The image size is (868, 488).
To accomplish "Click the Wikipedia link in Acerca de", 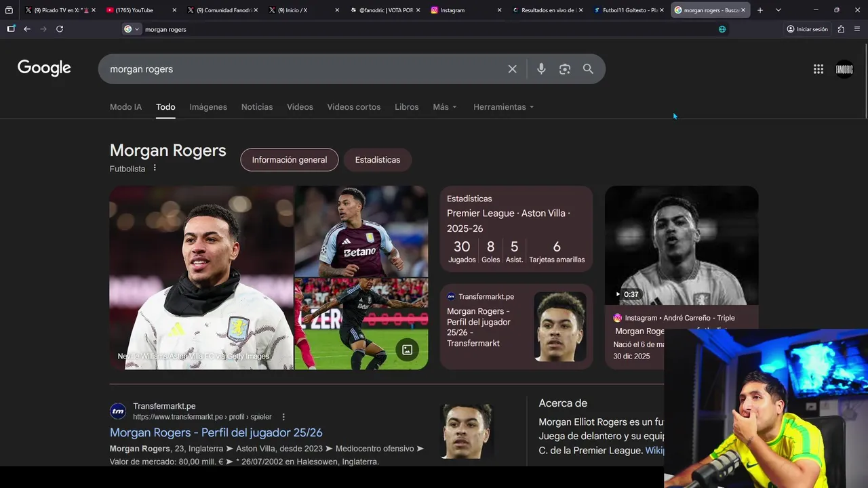I will (x=655, y=450).
